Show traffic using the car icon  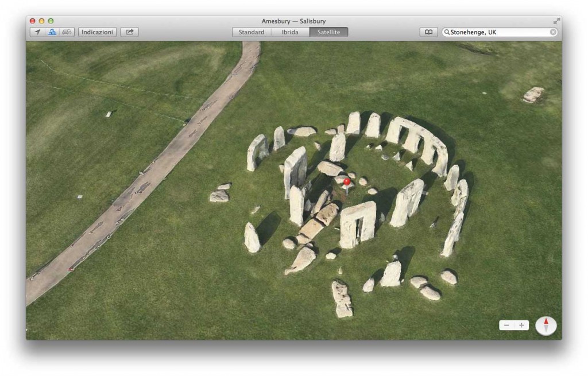point(67,32)
